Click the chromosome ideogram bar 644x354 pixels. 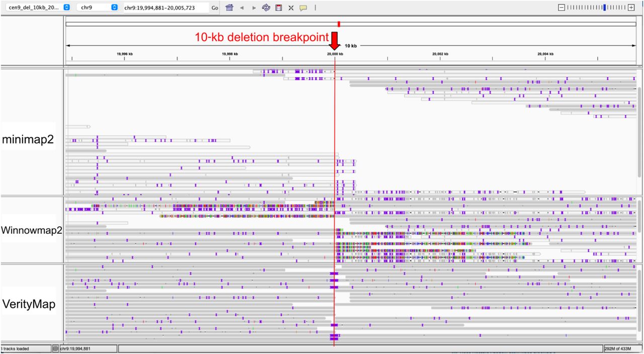[x=350, y=24]
